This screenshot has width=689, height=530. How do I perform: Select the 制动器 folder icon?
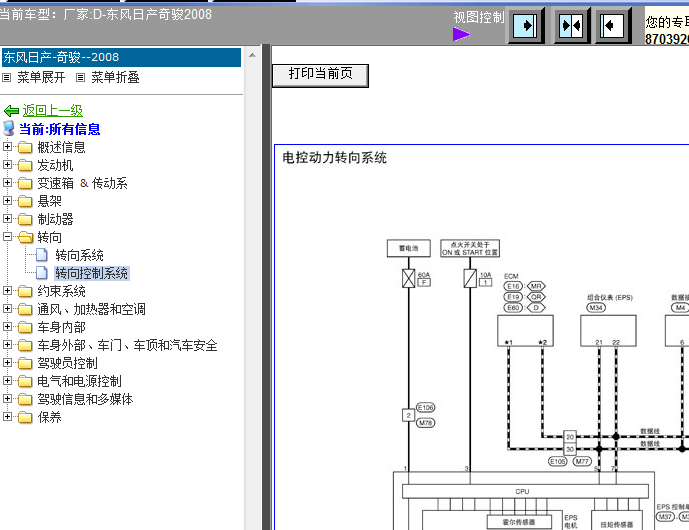(x=25, y=219)
